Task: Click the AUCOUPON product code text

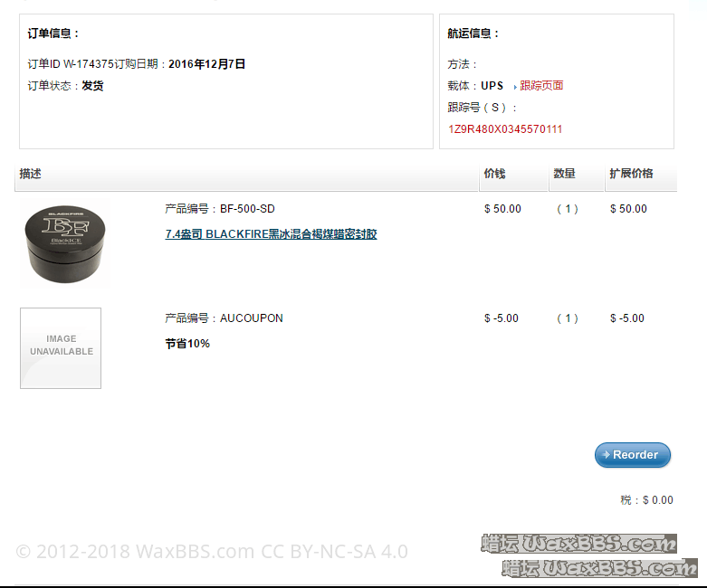Action: pyautogui.click(x=251, y=318)
